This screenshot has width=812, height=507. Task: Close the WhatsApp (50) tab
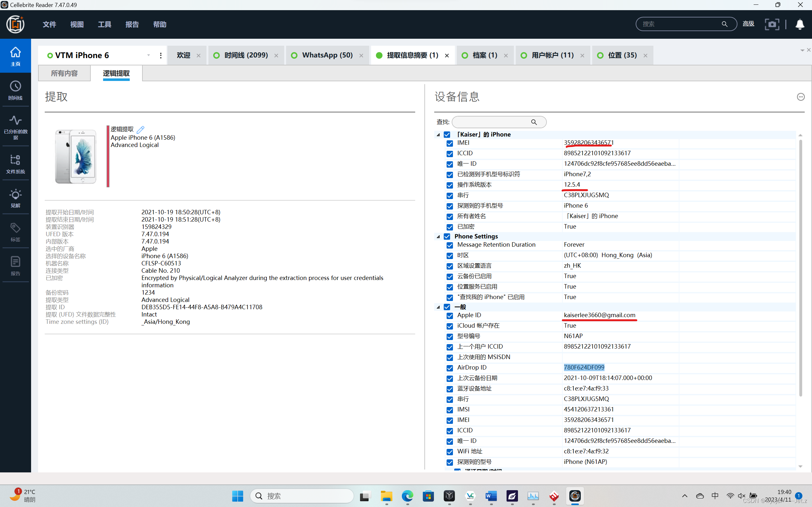(x=361, y=56)
